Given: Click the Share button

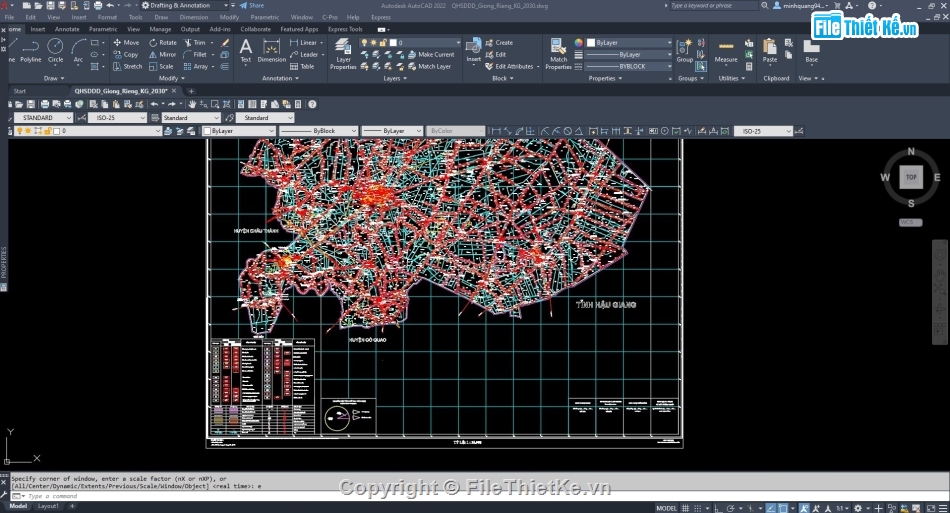Looking at the screenshot, I should (x=252, y=5).
